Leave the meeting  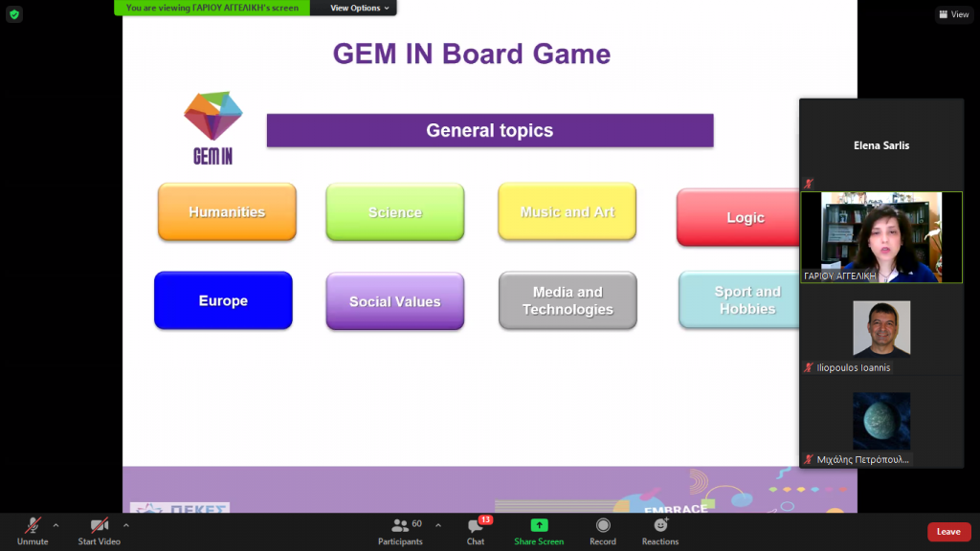tap(947, 532)
